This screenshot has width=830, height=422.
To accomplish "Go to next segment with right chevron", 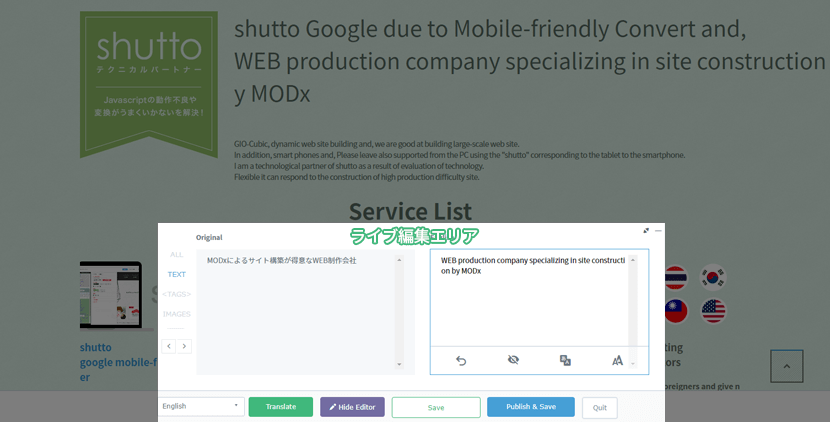I will (184, 346).
